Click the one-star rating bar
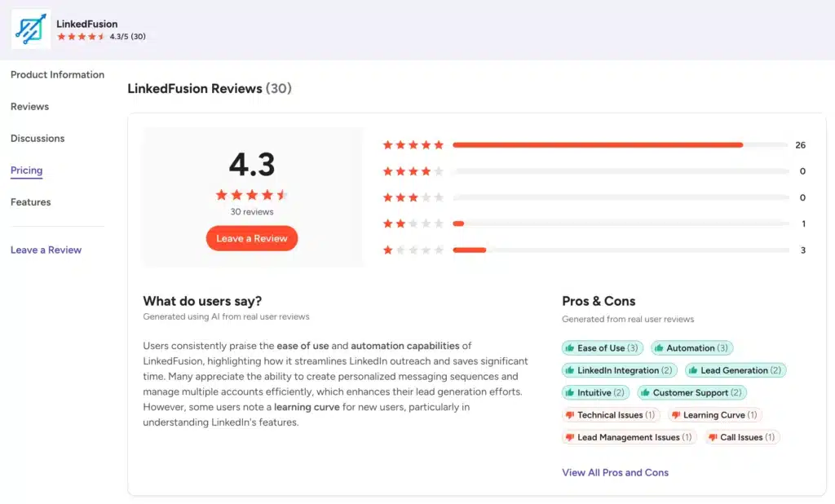Image resolution: width=835 pixels, height=504 pixels. tap(621, 250)
